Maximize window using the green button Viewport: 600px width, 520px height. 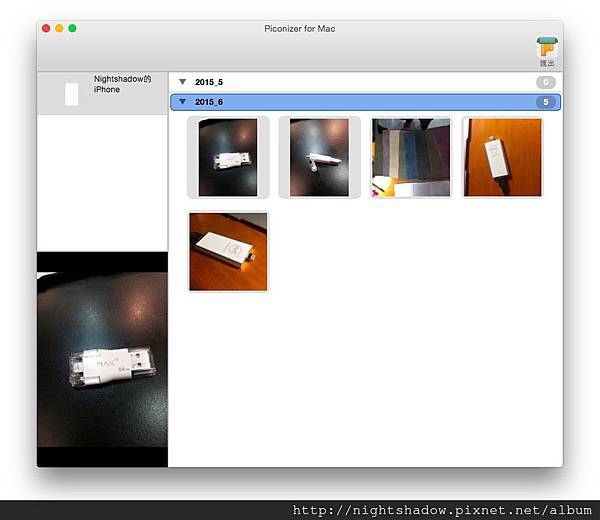(x=72, y=28)
